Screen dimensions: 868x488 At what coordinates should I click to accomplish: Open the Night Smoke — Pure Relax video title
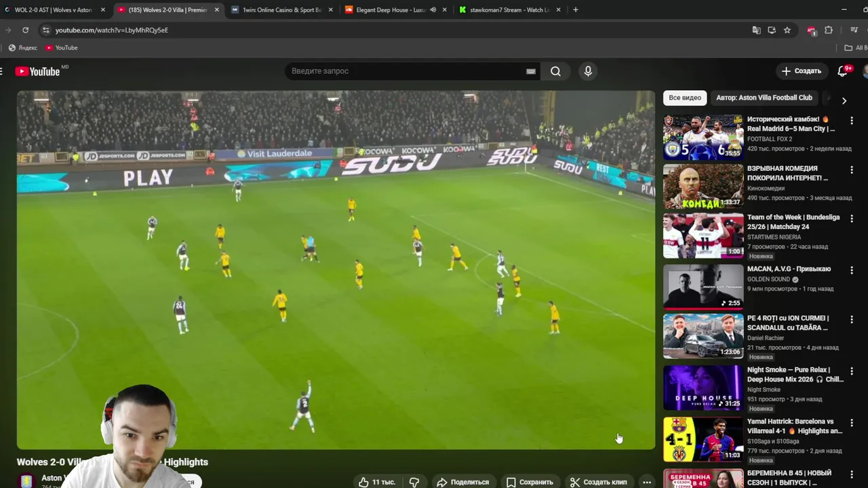(795, 375)
